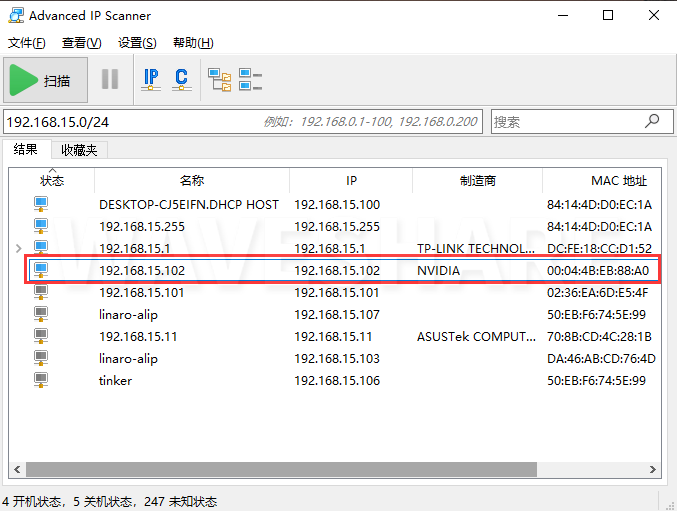Screen dimensions: 677x511
Task: Click the offline icon of linaro-alip 192.168.15.107 row
Action: 41,314
